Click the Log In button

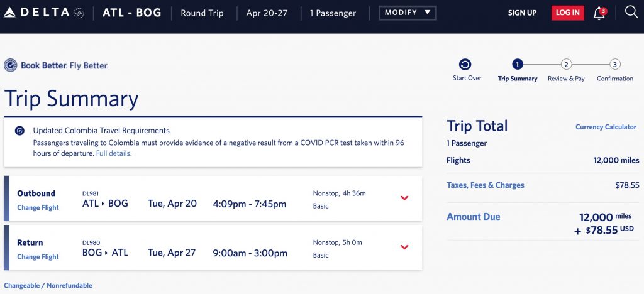click(567, 13)
